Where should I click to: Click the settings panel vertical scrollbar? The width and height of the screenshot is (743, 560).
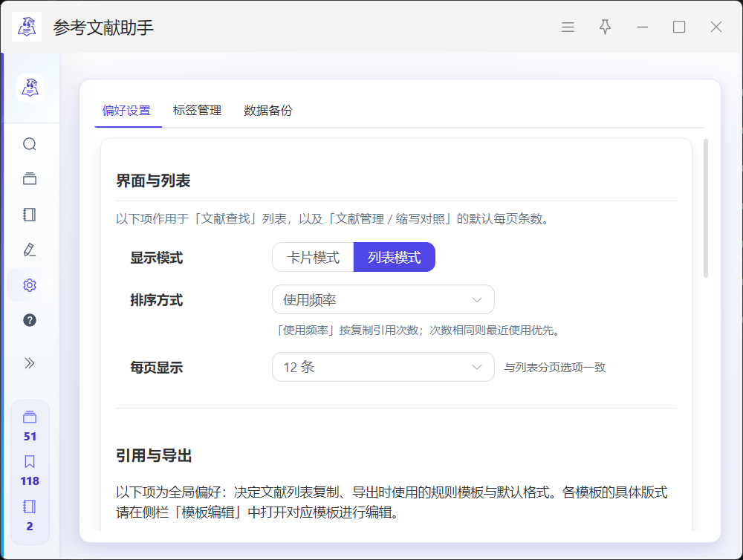tap(705, 208)
